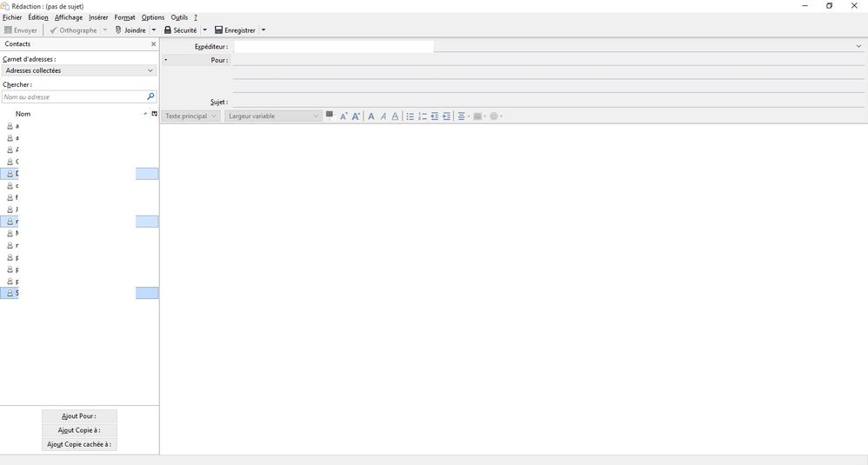Decrease the text indent (outdent)
This screenshot has height=465, width=868.
[435, 116]
